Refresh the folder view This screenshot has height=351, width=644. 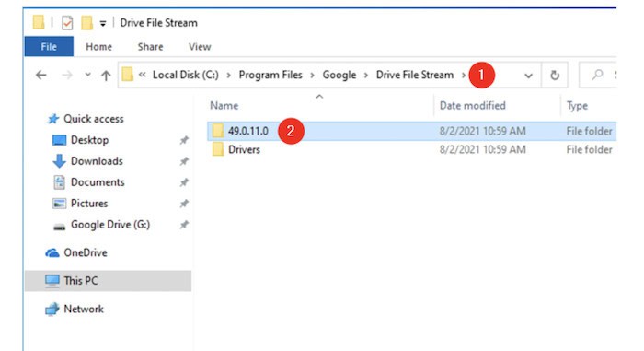tap(555, 76)
